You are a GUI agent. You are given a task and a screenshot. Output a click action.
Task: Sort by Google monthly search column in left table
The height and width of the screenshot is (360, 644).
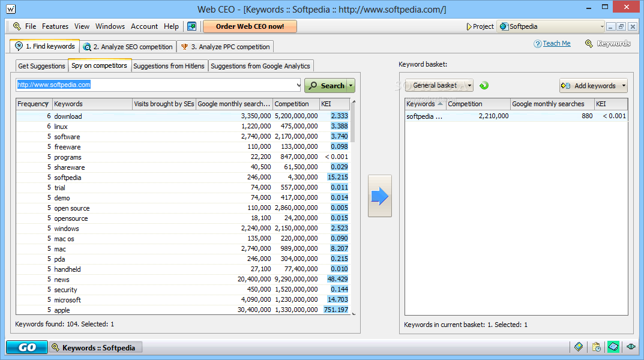pyautogui.click(x=234, y=104)
